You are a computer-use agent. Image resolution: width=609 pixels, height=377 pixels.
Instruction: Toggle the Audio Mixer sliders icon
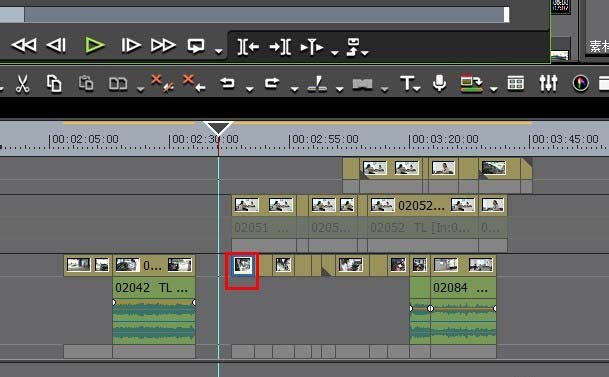point(548,83)
